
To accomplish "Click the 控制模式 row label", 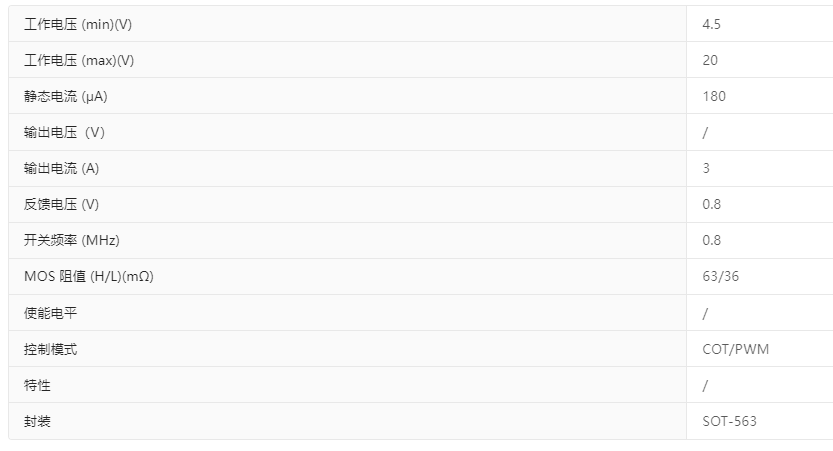I will click(x=50, y=349).
